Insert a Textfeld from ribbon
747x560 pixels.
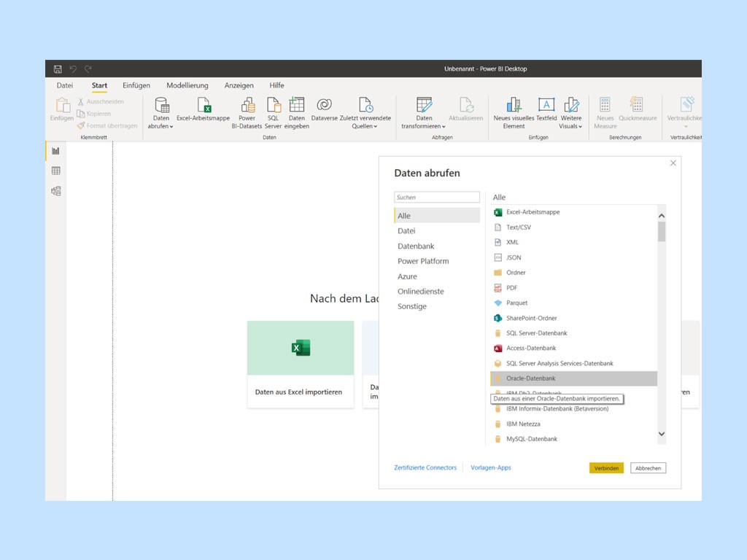546,109
